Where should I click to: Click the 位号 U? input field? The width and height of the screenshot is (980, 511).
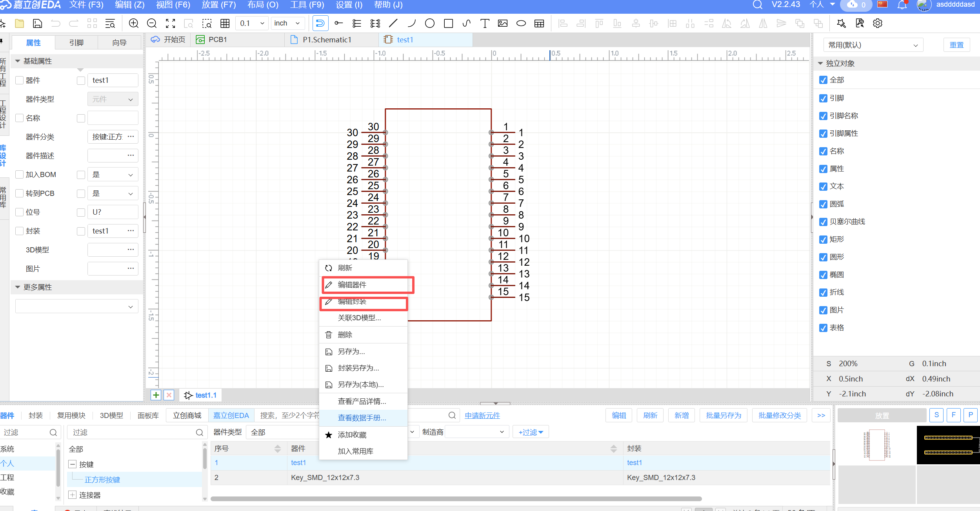113,212
